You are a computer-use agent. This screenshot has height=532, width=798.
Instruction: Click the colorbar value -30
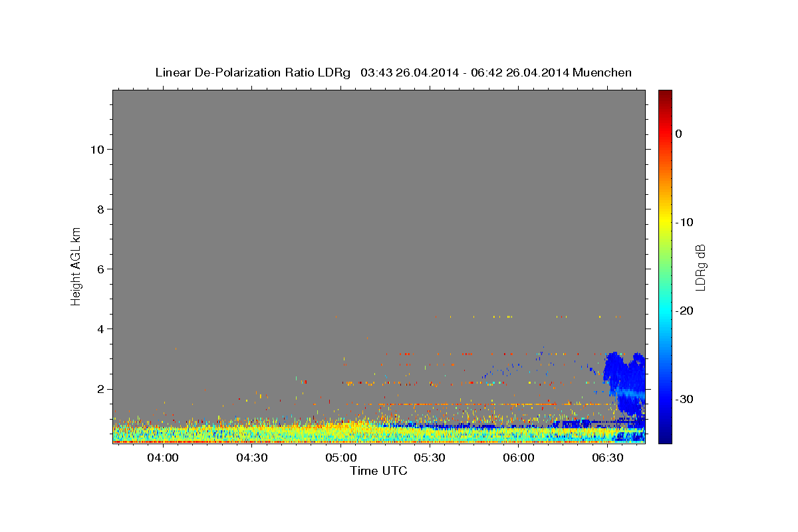pyautogui.click(x=685, y=399)
